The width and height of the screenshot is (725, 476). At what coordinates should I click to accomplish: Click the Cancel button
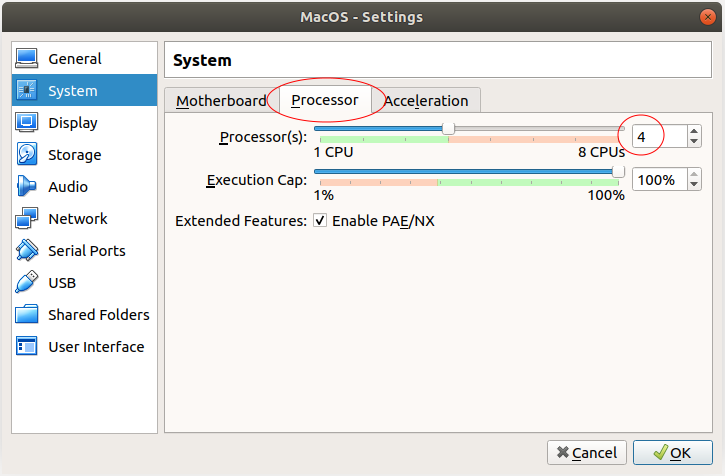[x=587, y=452]
